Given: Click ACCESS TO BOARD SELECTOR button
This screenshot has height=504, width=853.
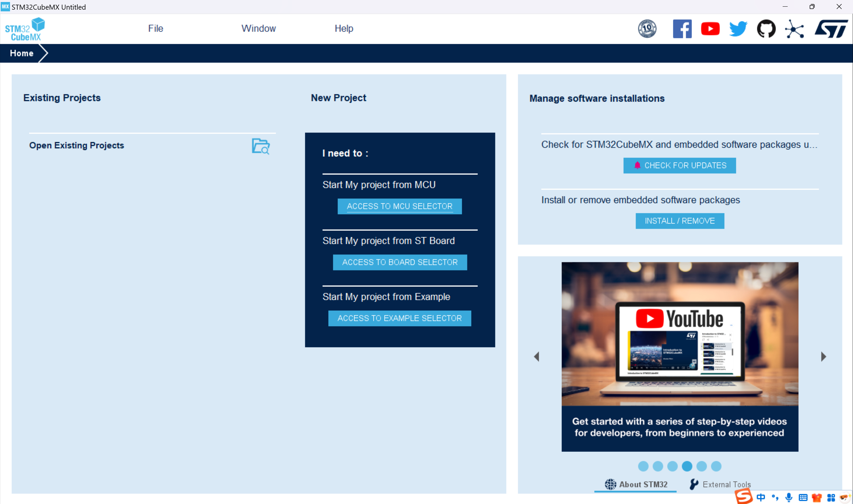Looking at the screenshot, I should tap(400, 262).
